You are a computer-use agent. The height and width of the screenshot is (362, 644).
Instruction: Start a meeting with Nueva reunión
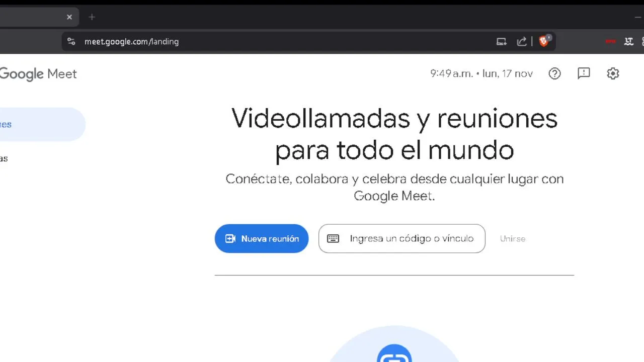[x=262, y=238]
